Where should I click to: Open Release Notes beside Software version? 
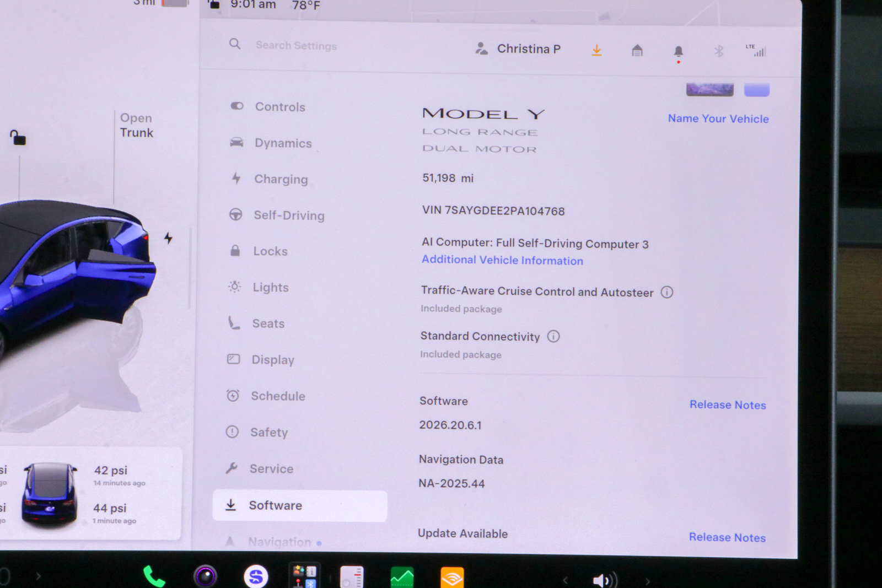[728, 404]
